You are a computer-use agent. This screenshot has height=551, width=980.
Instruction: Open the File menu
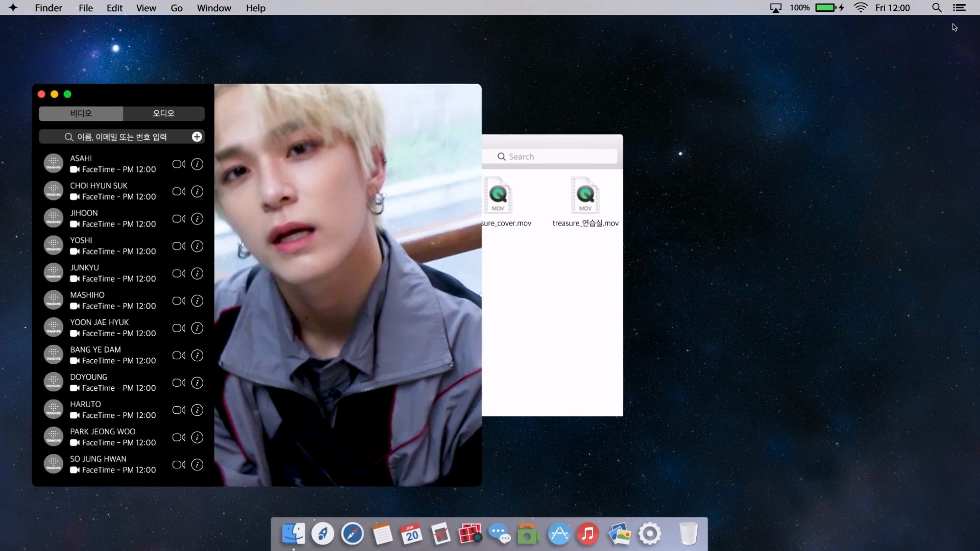click(x=86, y=8)
